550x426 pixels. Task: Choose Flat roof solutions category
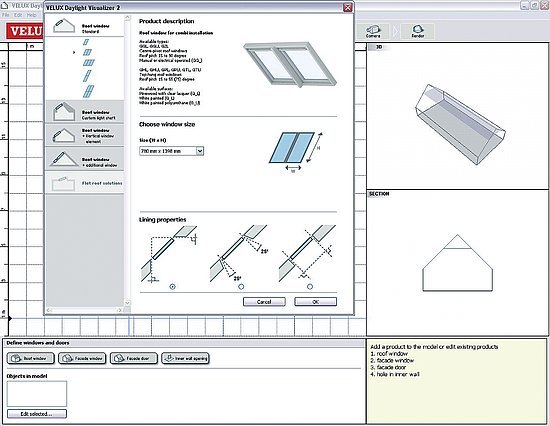pos(85,183)
